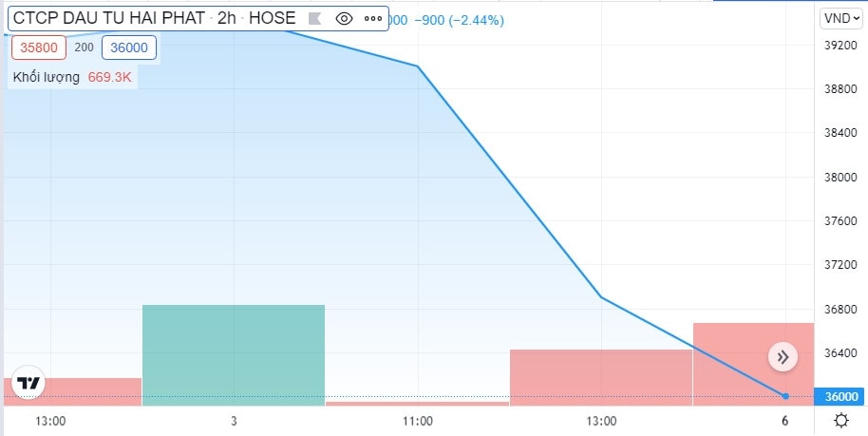Jump to latest bar arrow button
The height and width of the screenshot is (436, 868).
pyautogui.click(x=783, y=357)
